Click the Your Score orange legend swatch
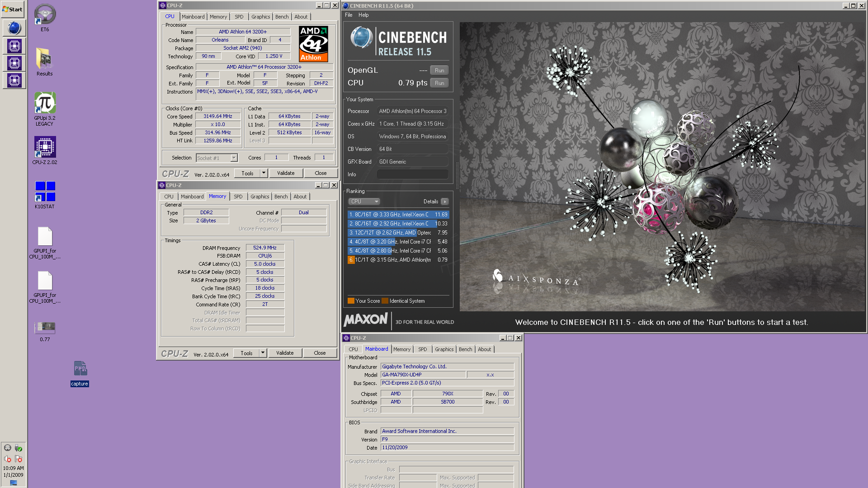 (351, 301)
